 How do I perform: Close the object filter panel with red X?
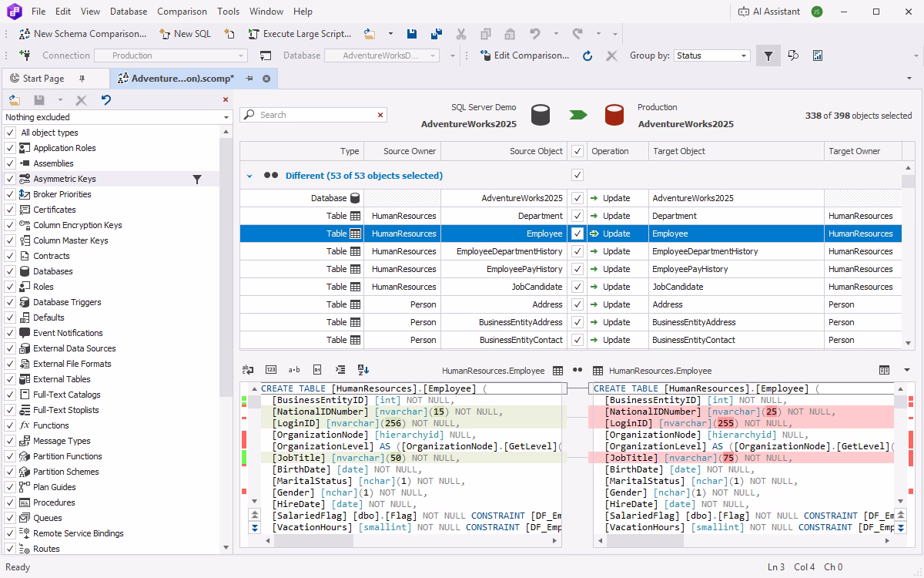[226, 99]
